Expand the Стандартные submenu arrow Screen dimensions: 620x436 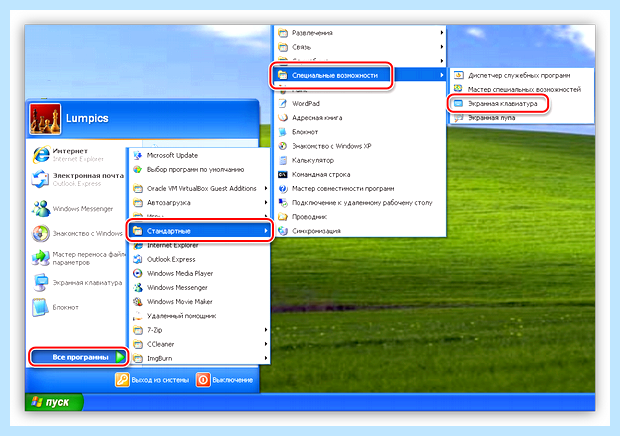tap(266, 231)
